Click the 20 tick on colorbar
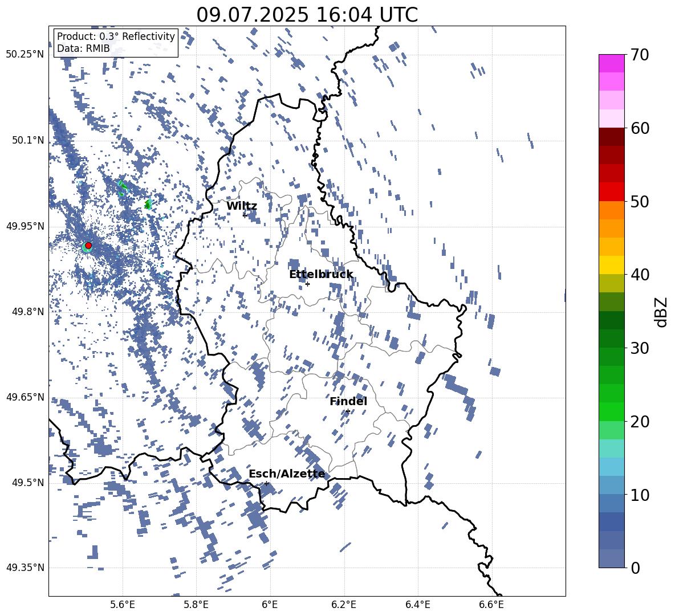Viewport: 675px width, 616px height. [x=639, y=422]
